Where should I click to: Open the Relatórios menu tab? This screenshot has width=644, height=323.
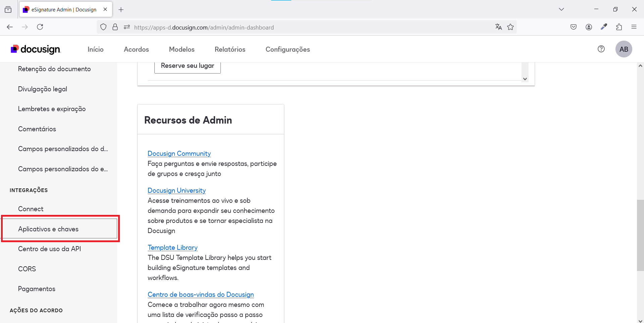230,49
